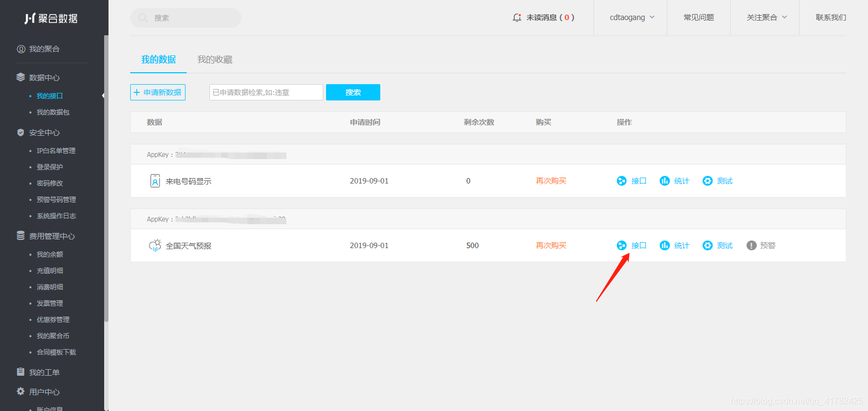Click the sidebar vertical scrollbar
The height and width of the screenshot is (411, 868).
tap(106, 178)
